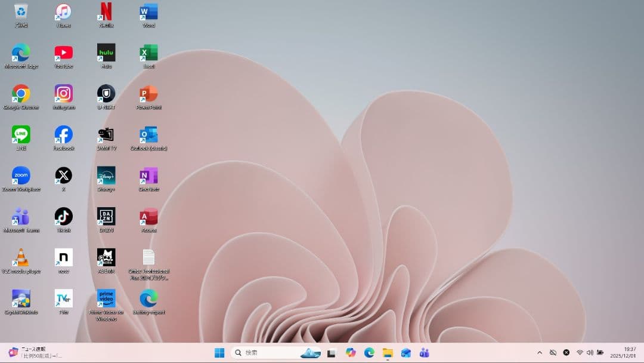The width and height of the screenshot is (644, 363).
Task: Open the Windows Start menu
Action: coord(219,353)
